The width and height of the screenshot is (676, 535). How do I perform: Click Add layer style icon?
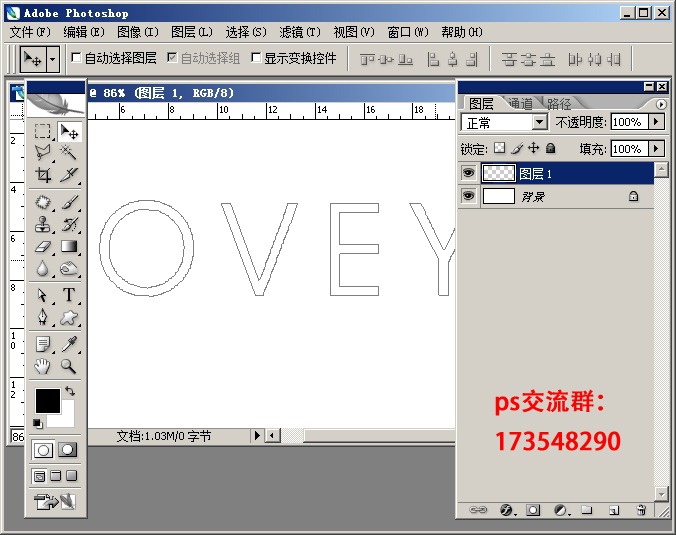point(506,510)
